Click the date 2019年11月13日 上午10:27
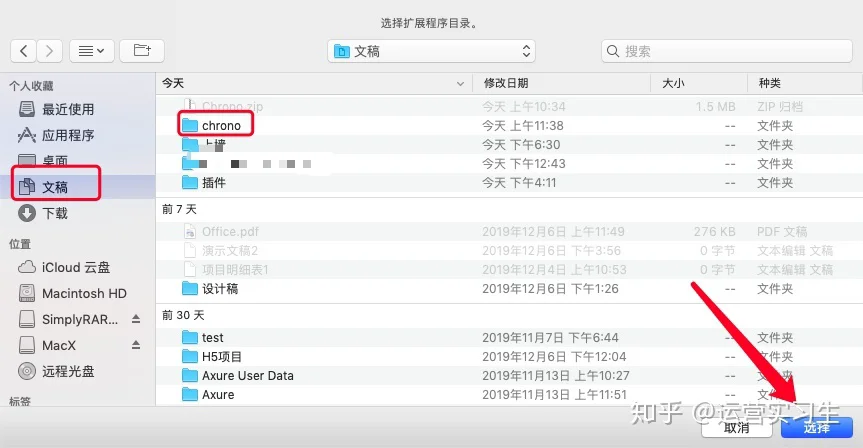 coord(554,375)
